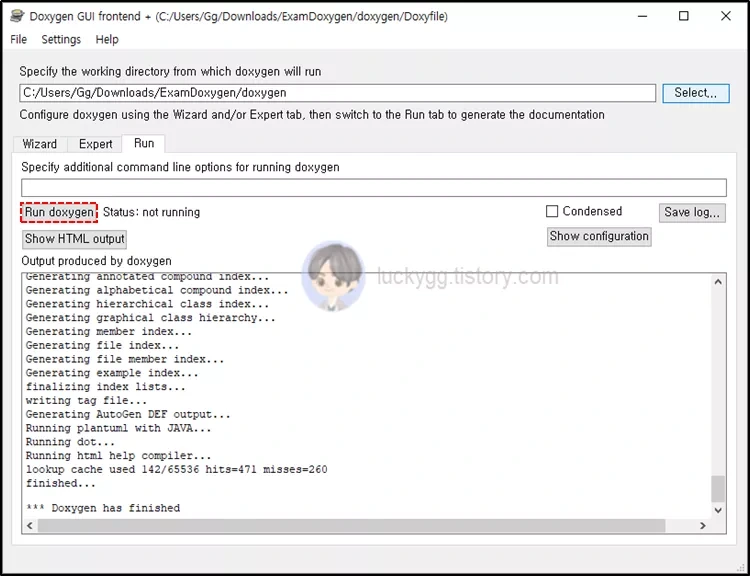Screen dimensions: 750x576
Task: Click 'Generating hierarchical class index...' line
Action: (x=147, y=304)
